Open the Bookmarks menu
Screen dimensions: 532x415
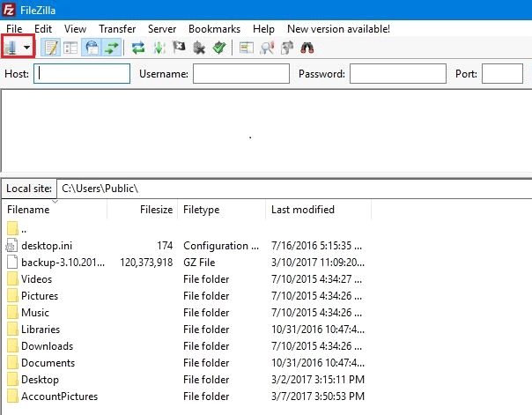tap(214, 29)
